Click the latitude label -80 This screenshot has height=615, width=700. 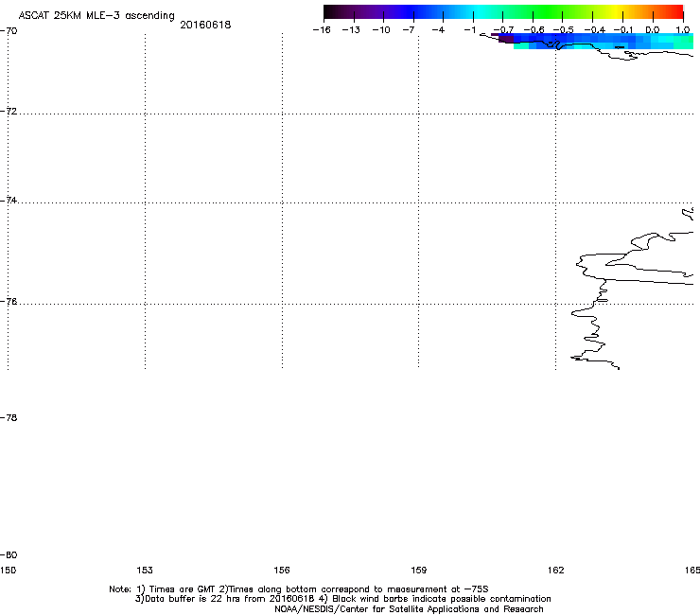coord(9,554)
